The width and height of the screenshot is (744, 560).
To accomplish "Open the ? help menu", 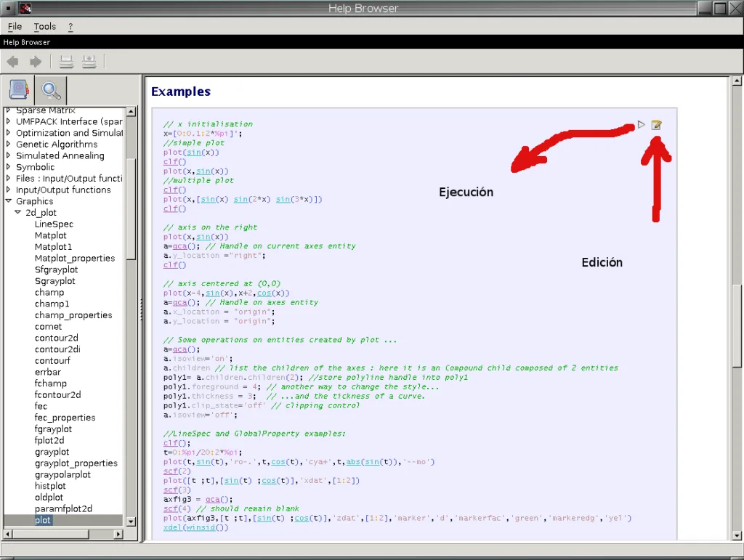I will point(70,27).
